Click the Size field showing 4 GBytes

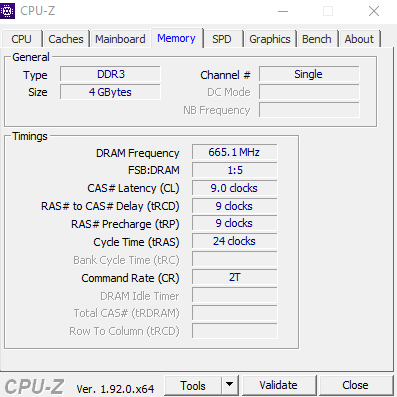click(x=110, y=92)
